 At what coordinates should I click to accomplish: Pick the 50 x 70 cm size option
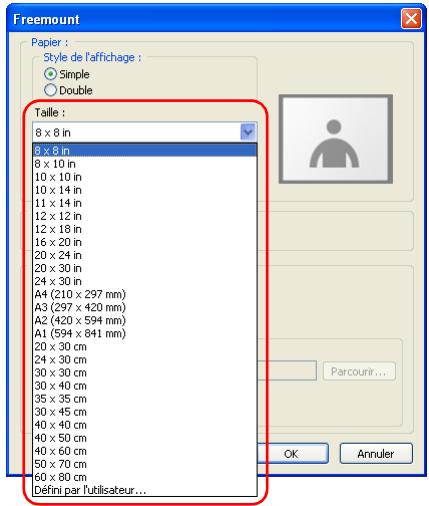click(x=145, y=464)
